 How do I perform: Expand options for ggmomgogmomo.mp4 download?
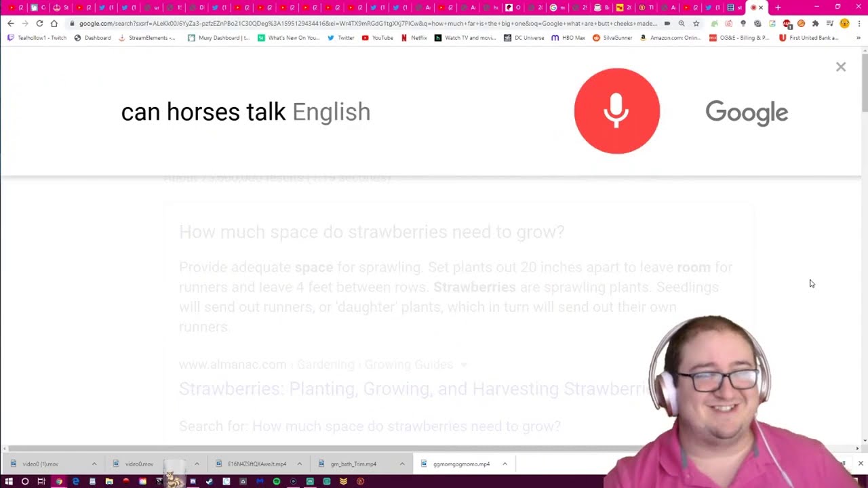(x=505, y=464)
